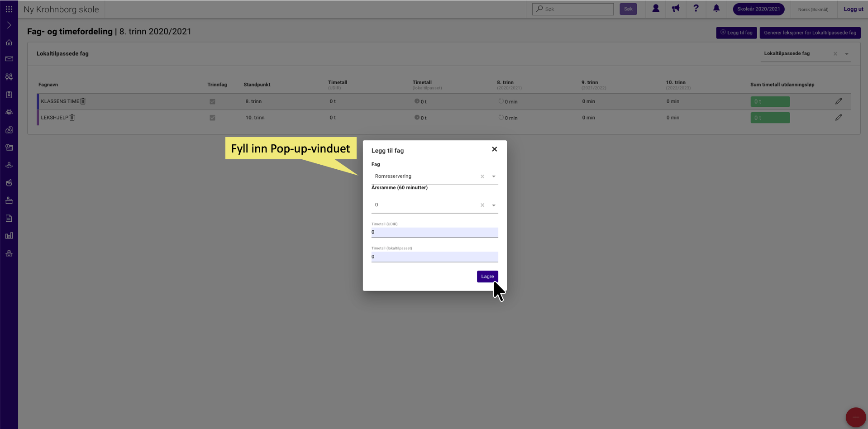The image size is (868, 429).
Task: Delete LEKSHJELP with trash icon
Action: click(72, 118)
